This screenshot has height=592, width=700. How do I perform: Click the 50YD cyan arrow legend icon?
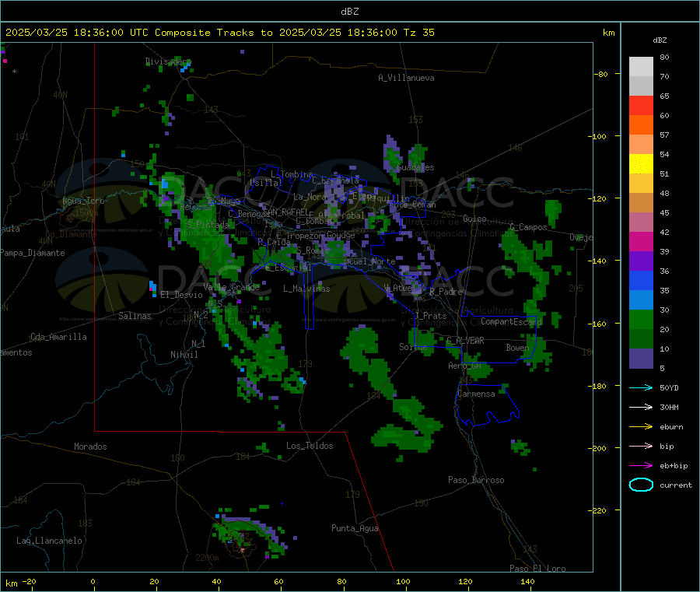pyautogui.click(x=641, y=387)
